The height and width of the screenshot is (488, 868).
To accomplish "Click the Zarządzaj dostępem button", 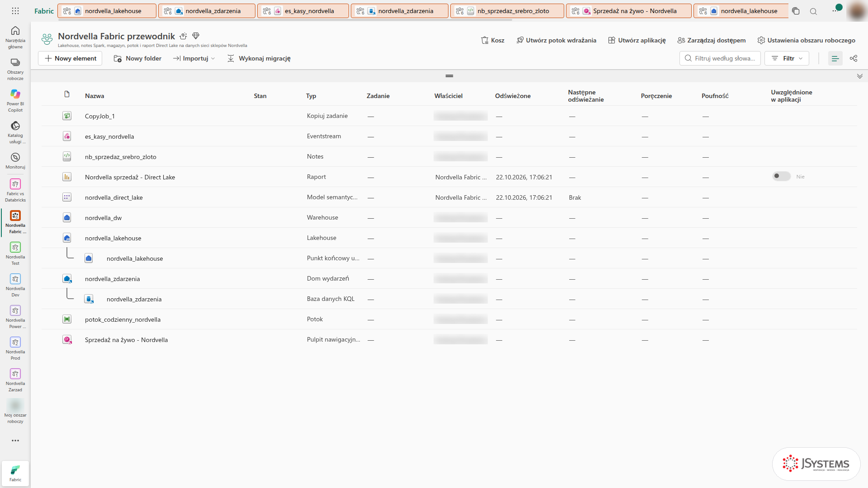I will (x=712, y=40).
